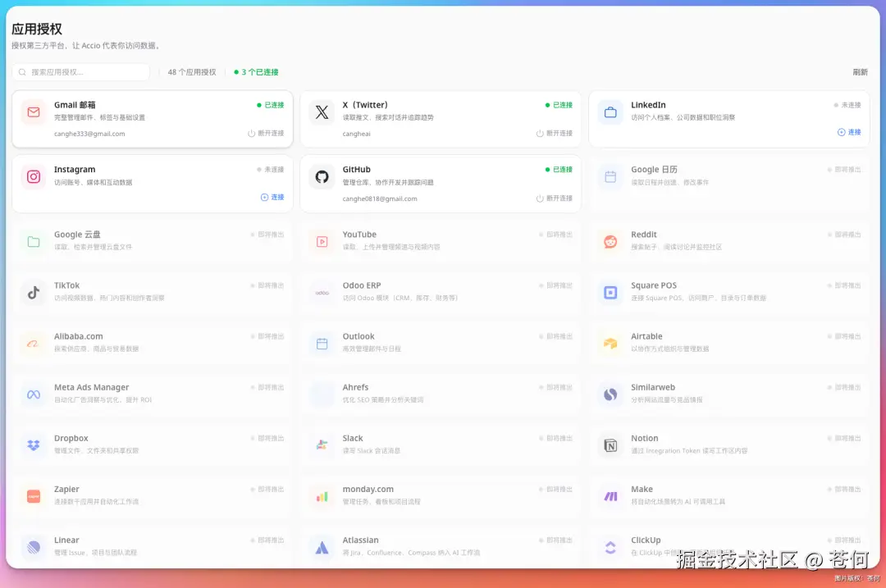Image resolution: width=886 pixels, height=588 pixels.
Task: Click the LinkedIn 未连接 status label
Action: tap(847, 105)
